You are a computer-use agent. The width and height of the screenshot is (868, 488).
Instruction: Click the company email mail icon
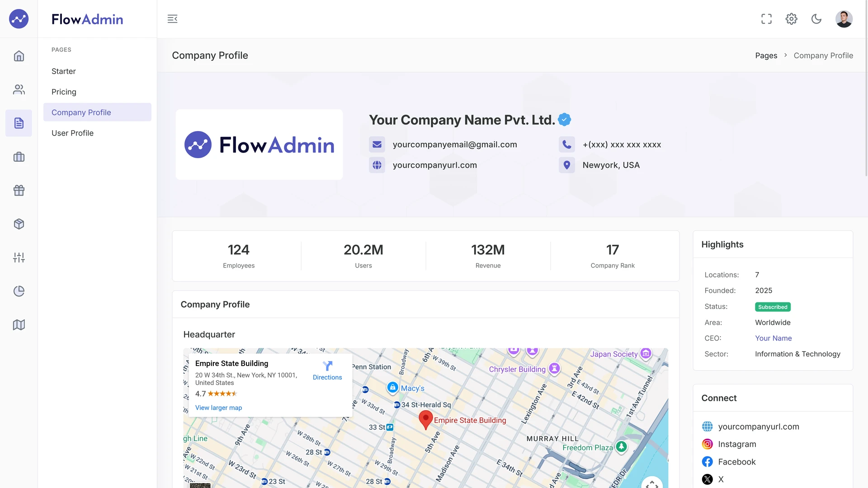coord(377,145)
